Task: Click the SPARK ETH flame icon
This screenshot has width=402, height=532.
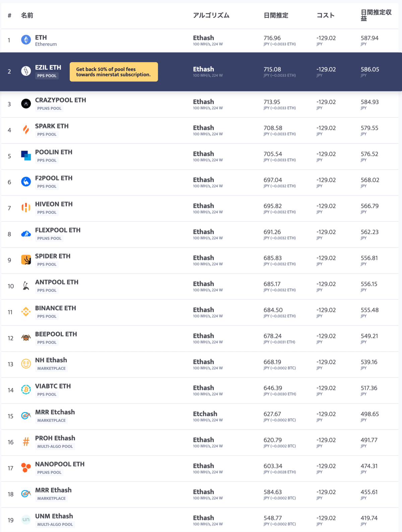Action: [26, 130]
